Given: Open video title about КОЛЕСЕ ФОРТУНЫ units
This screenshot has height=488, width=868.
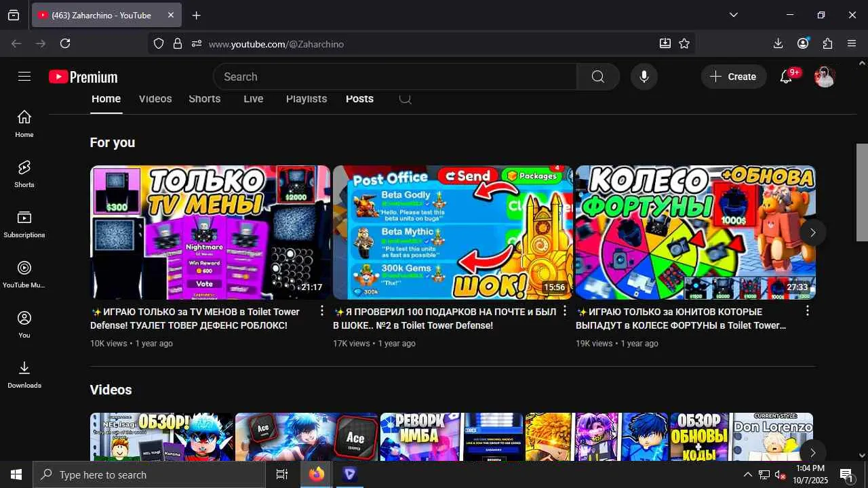Looking at the screenshot, I should [x=682, y=319].
